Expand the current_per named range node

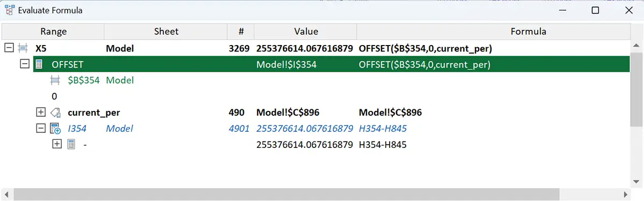pyautogui.click(x=40, y=113)
